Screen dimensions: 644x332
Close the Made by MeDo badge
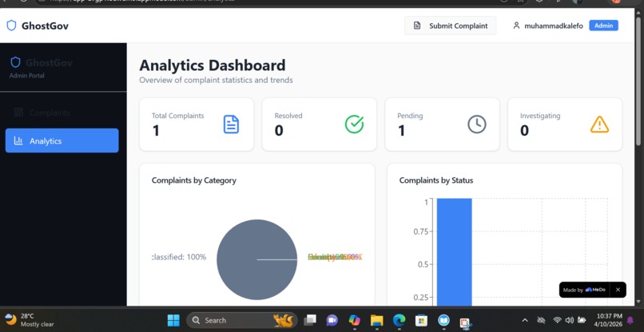[618, 290]
